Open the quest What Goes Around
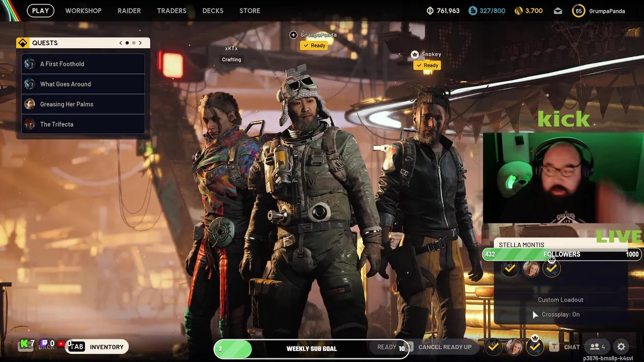The width and height of the screenshot is (644, 362). 83,84
